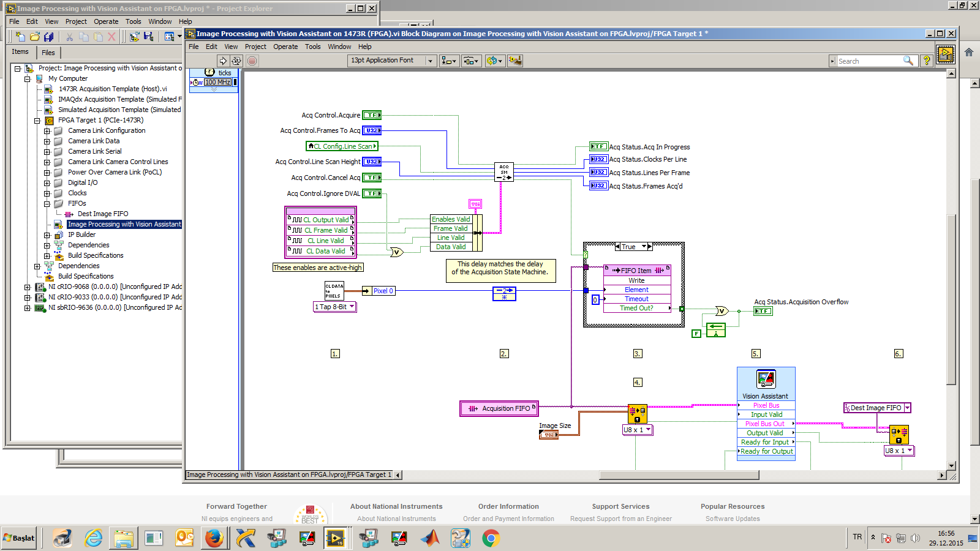The height and width of the screenshot is (551, 980).
Task: Click the CL Data to Pixels node
Action: [x=334, y=290]
